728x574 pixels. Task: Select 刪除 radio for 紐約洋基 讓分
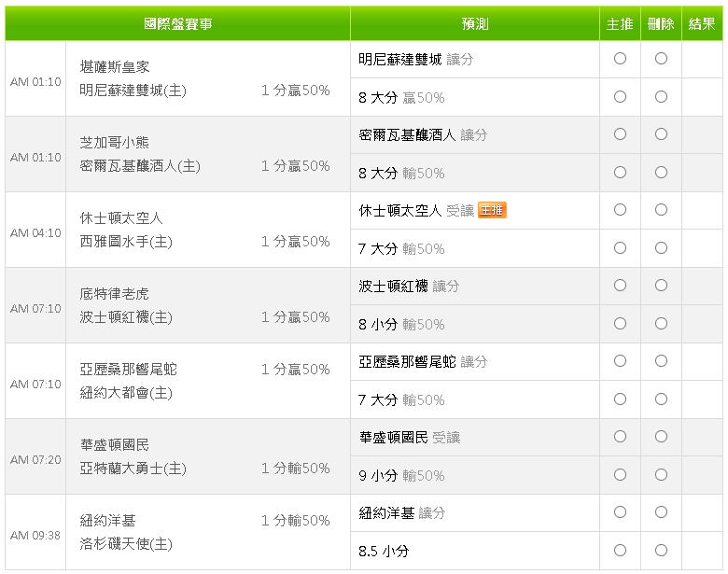coord(661,512)
